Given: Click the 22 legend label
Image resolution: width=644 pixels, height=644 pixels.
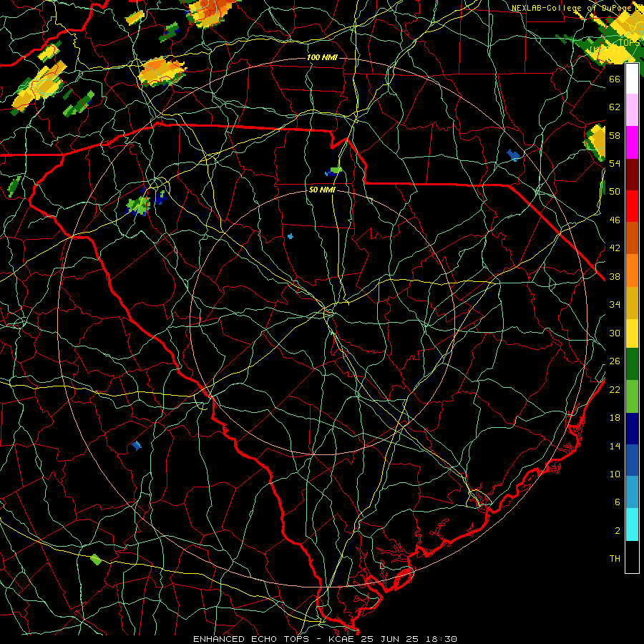Looking at the screenshot, I should click(615, 389).
